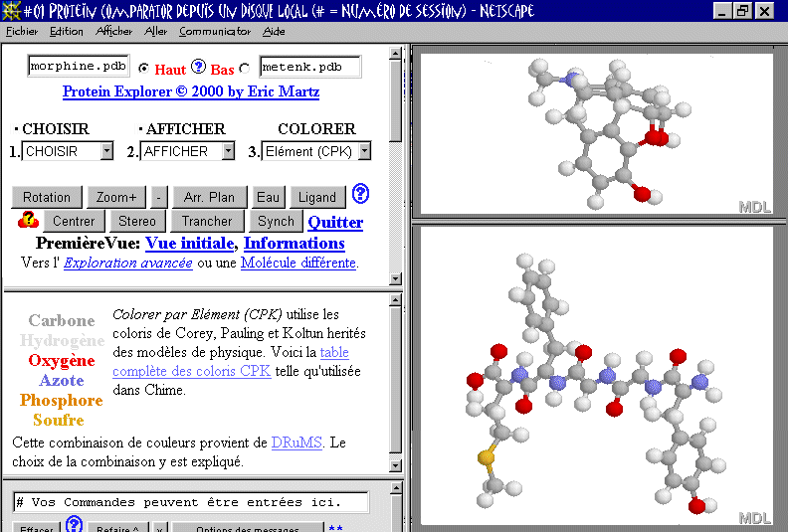The width and height of the screenshot is (788, 532).
Task: Click the Zoom+ button
Action: [116, 197]
